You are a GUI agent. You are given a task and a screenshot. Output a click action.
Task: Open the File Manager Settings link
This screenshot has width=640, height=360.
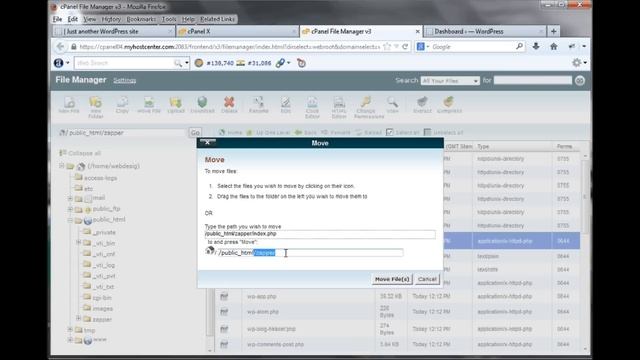tap(124, 80)
